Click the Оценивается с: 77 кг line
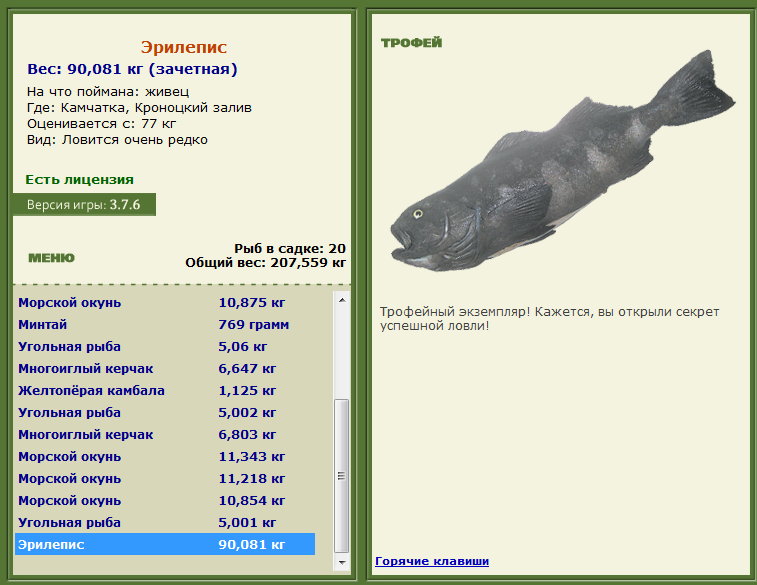This screenshot has height=585, width=757. point(102,124)
